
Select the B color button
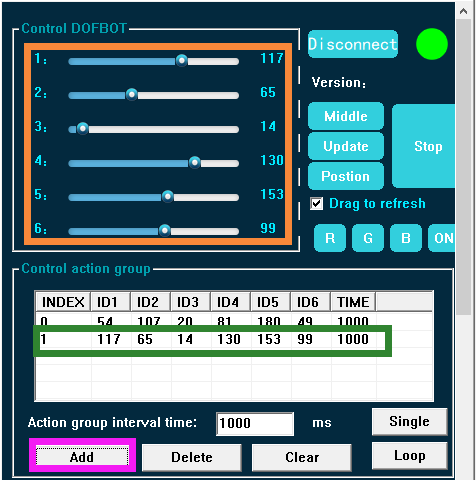point(406,238)
